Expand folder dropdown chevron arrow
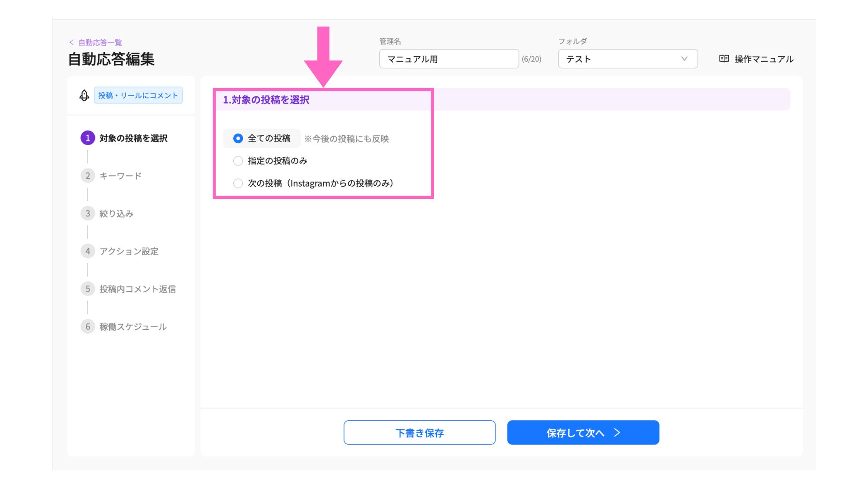The height and width of the screenshot is (488, 868). 684,59
